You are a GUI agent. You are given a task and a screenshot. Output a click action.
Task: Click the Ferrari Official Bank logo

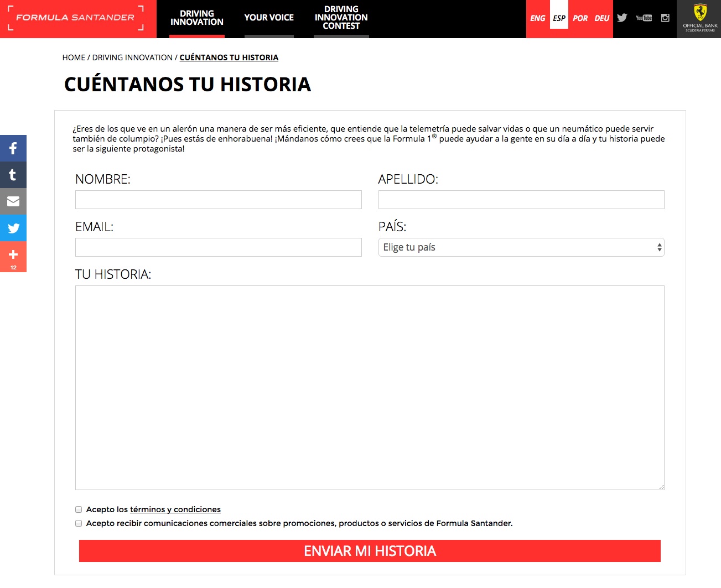point(699,18)
